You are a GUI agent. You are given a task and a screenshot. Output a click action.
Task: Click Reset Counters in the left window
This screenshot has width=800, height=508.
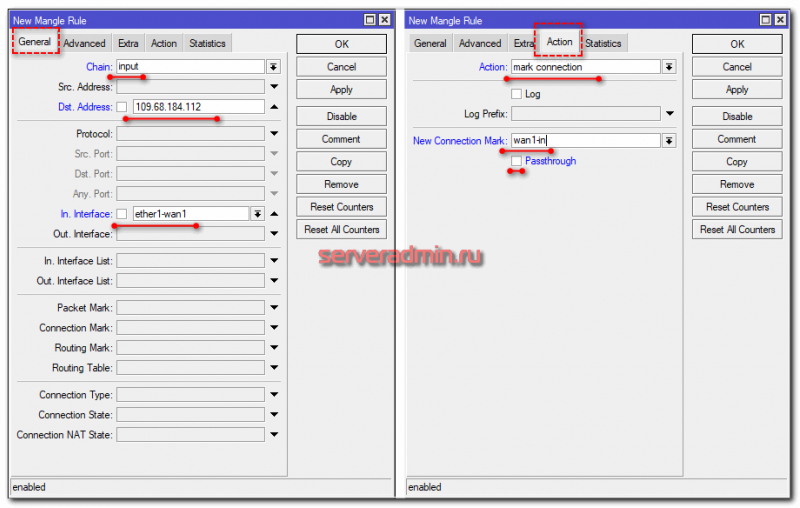click(x=341, y=207)
